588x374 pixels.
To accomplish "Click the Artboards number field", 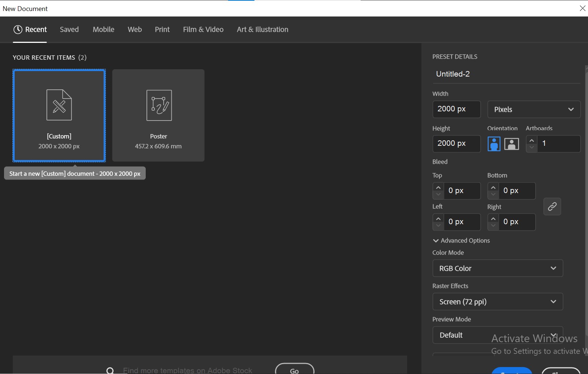I will 559,144.
